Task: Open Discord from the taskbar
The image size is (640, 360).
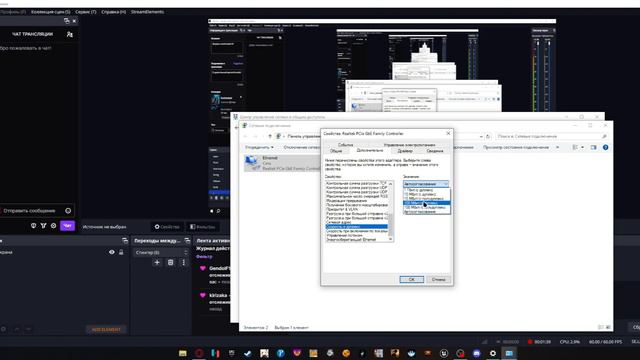Action: tap(476, 353)
